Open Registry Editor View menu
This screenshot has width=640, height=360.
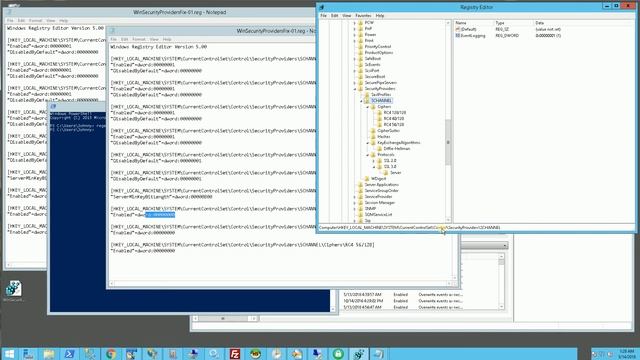[x=347, y=16]
